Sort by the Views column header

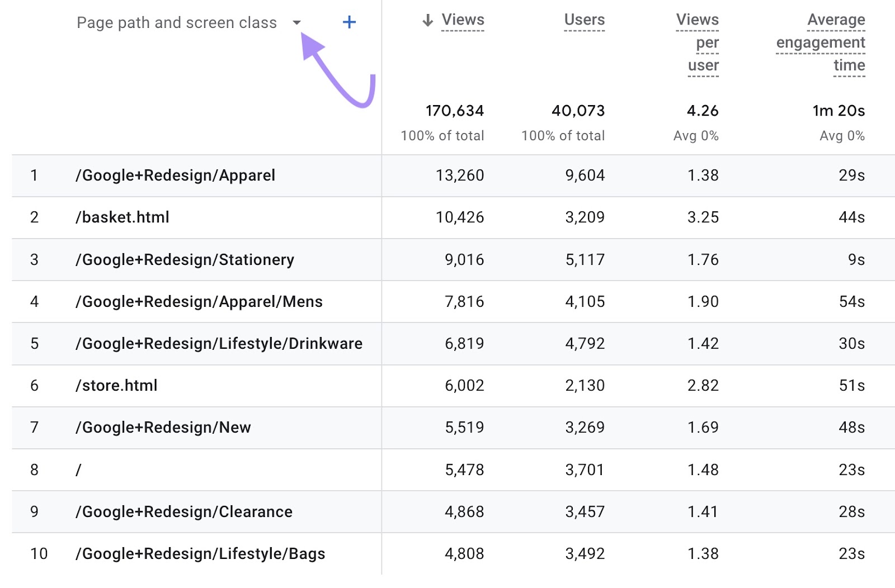[x=463, y=20]
